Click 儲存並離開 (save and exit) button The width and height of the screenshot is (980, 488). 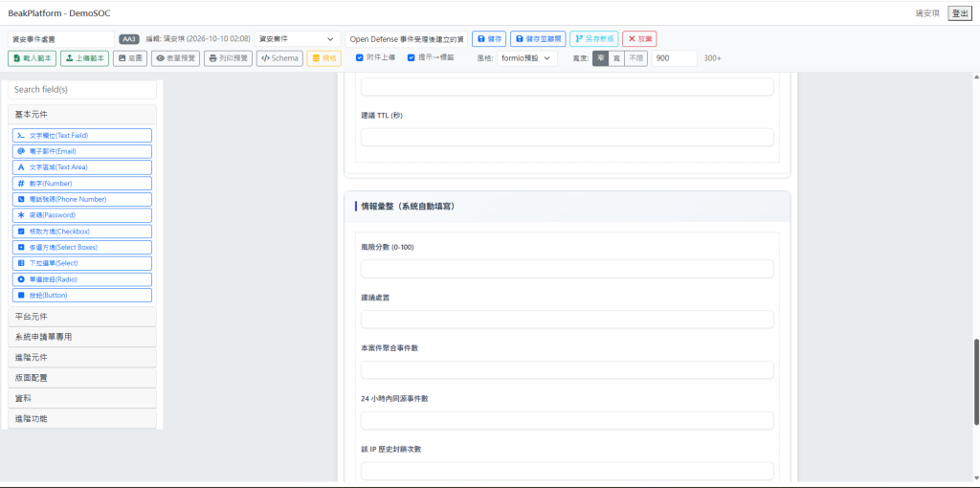coord(538,38)
